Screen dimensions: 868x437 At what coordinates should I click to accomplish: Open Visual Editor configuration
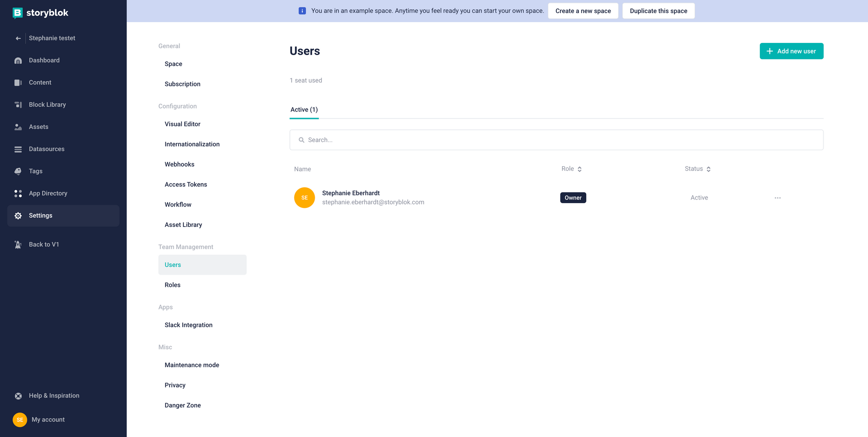tap(183, 124)
